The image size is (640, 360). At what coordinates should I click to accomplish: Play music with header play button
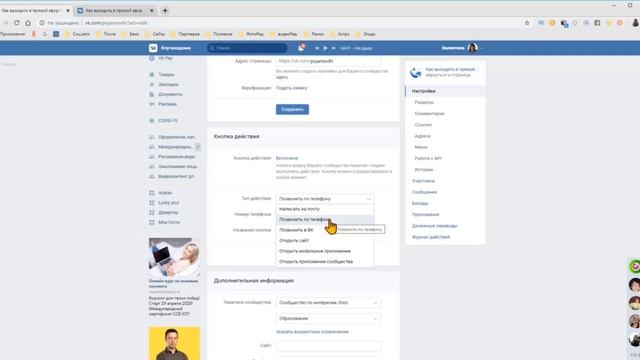[x=325, y=48]
